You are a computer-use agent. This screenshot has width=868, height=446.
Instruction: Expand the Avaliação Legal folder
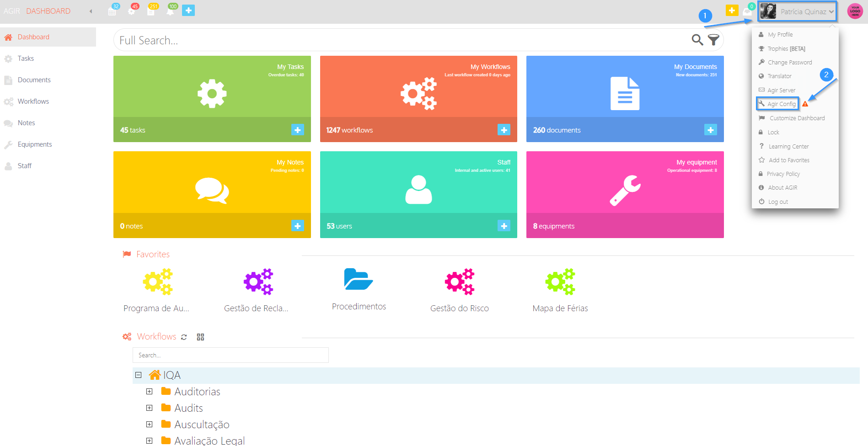coord(149,441)
